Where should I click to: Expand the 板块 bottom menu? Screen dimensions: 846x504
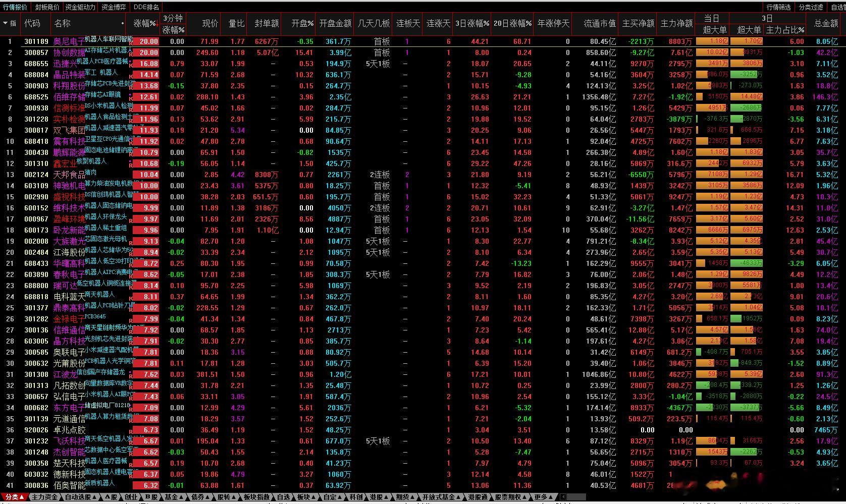[x=306, y=497]
